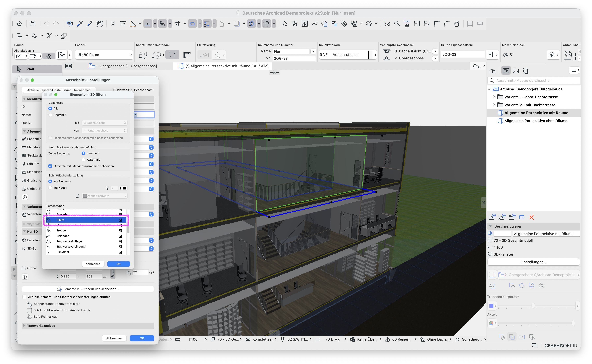Screen dimensions: 592x364
Task: Select the pipette pick-up parameters icon
Action: [x=80, y=24]
